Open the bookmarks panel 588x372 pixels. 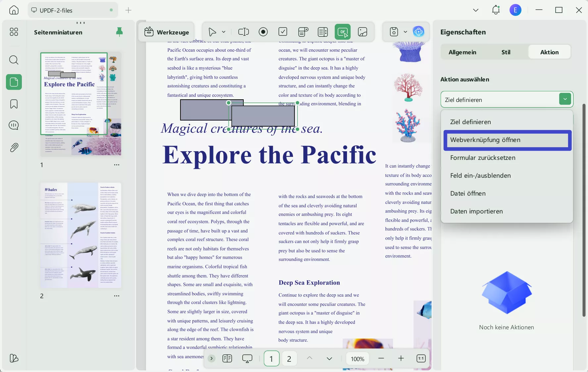click(x=14, y=104)
